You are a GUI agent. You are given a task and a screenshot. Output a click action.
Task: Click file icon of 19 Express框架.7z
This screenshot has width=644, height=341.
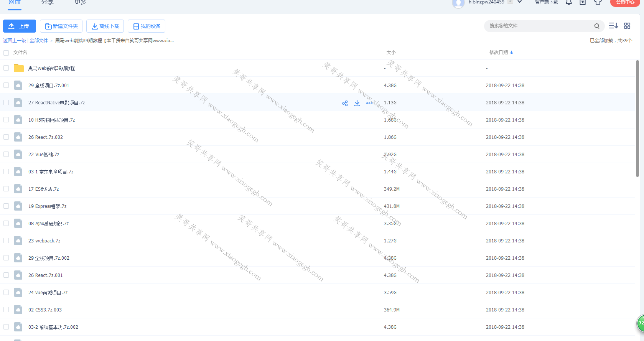click(18, 206)
